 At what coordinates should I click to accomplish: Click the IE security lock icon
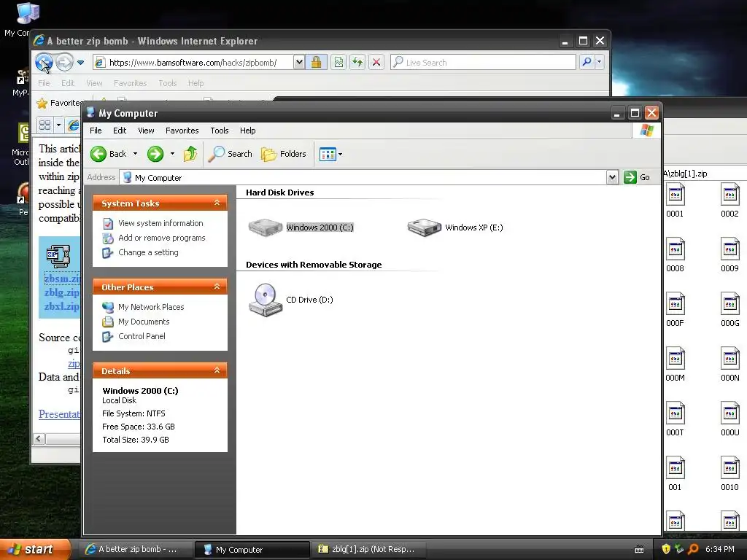[316, 63]
